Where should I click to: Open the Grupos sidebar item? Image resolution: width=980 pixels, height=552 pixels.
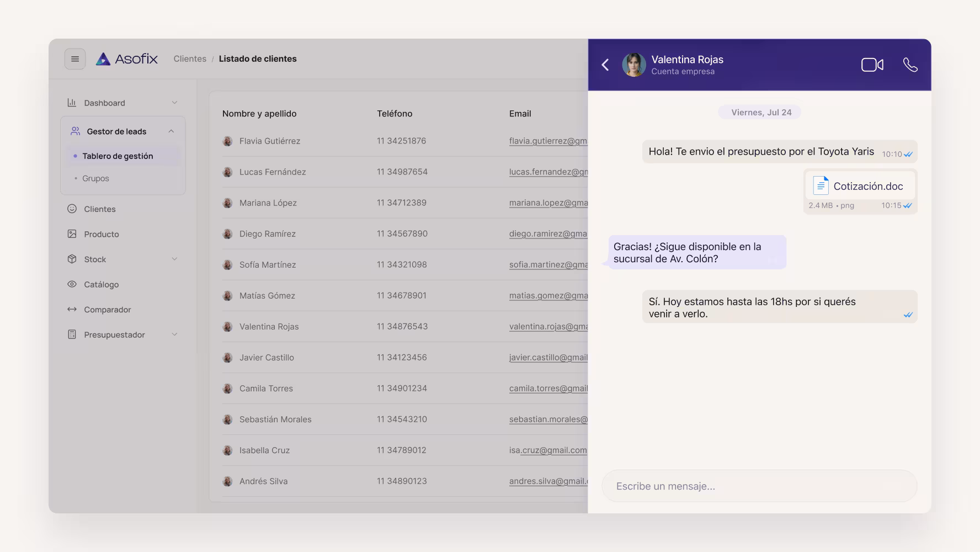[x=95, y=178]
